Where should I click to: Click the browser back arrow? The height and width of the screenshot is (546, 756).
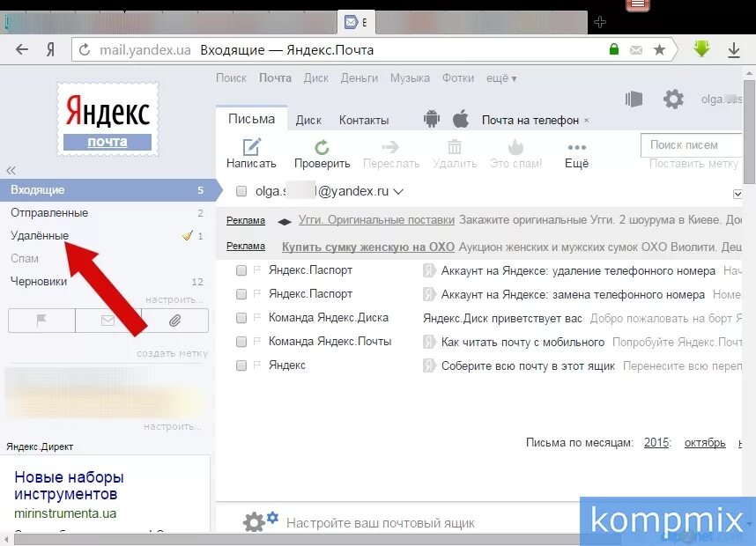point(22,49)
